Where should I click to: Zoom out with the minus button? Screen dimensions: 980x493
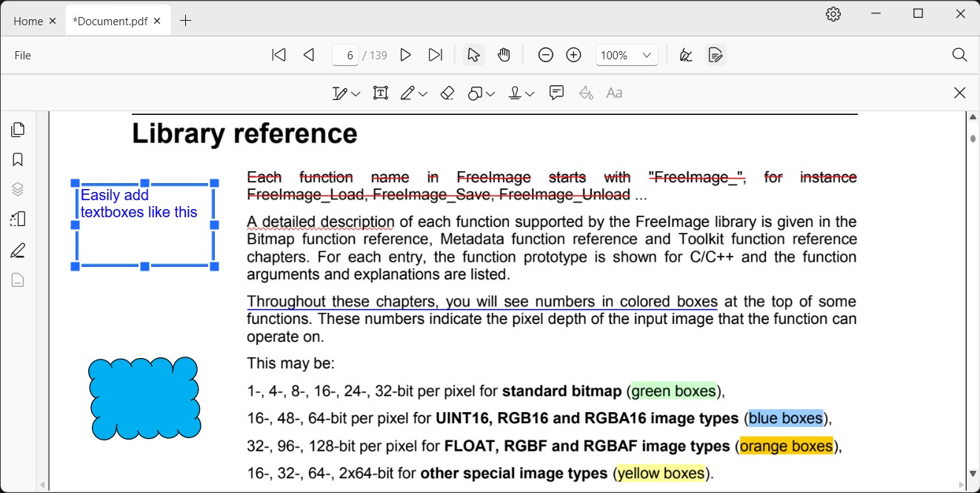[546, 55]
